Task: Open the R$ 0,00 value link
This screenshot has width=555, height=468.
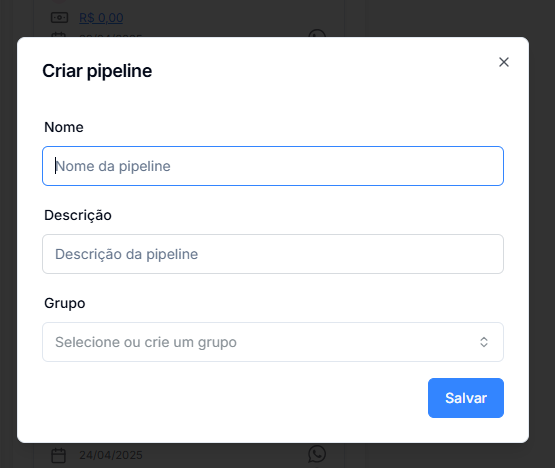Action: [x=101, y=18]
